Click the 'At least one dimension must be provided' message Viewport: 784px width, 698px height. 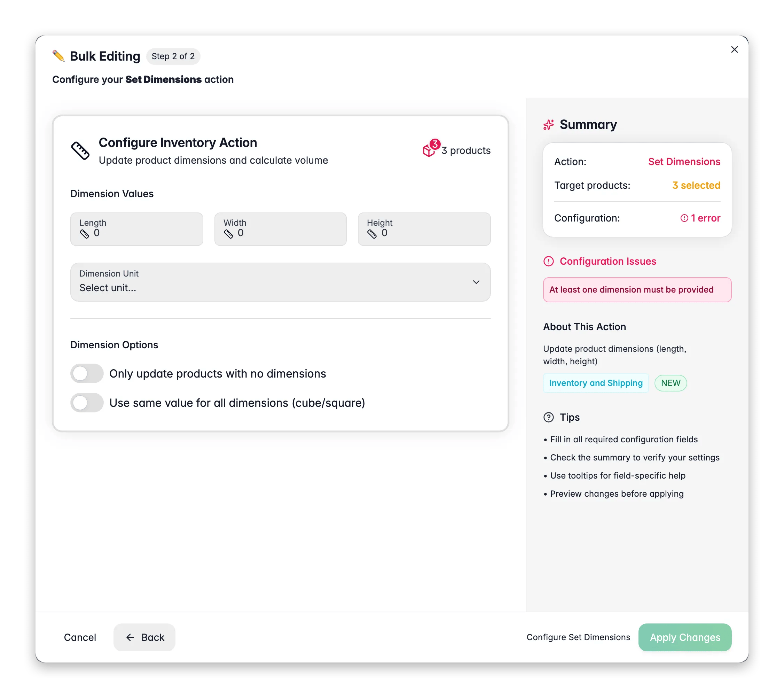(637, 290)
